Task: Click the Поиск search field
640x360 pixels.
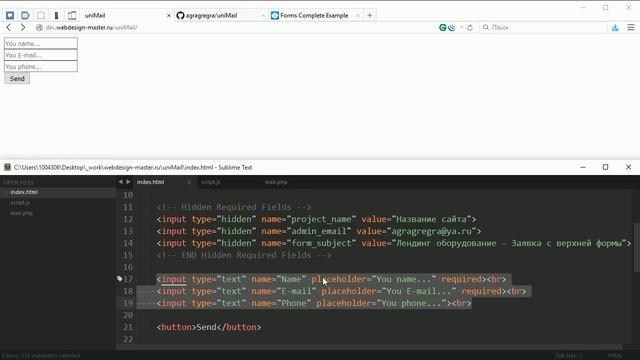Action: tap(543, 27)
